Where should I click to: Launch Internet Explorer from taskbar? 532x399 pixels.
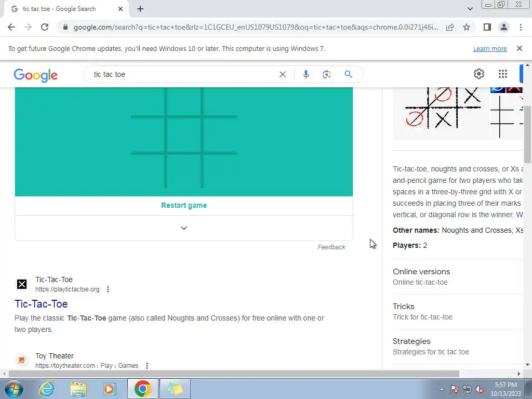(x=46, y=389)
